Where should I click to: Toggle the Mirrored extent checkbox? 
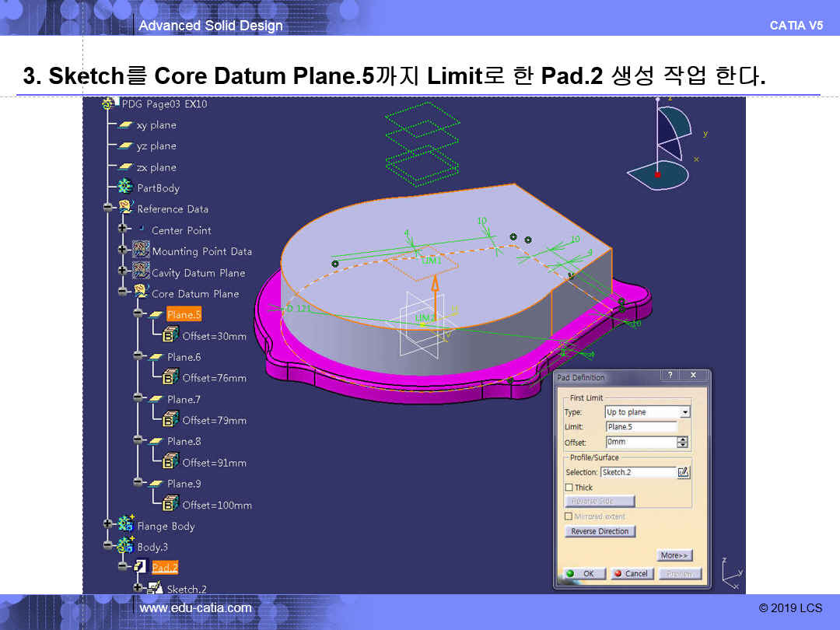click(x=569, y=516)
